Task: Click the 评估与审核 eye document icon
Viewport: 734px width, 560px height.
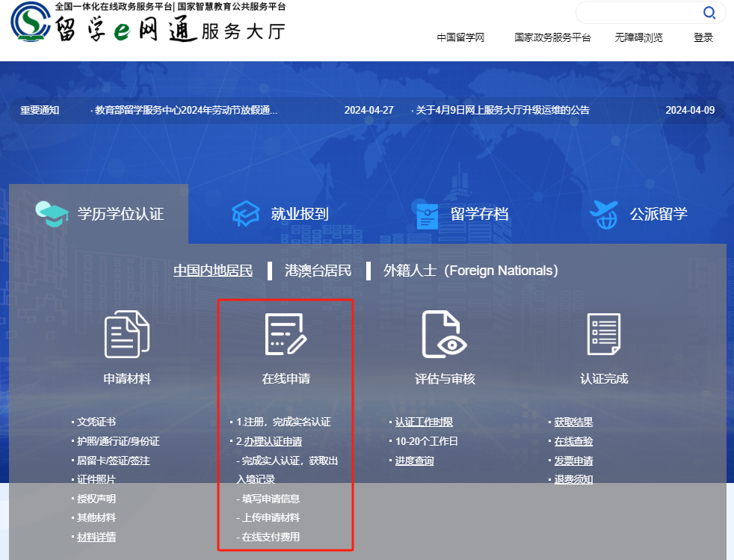Action: 445,333
